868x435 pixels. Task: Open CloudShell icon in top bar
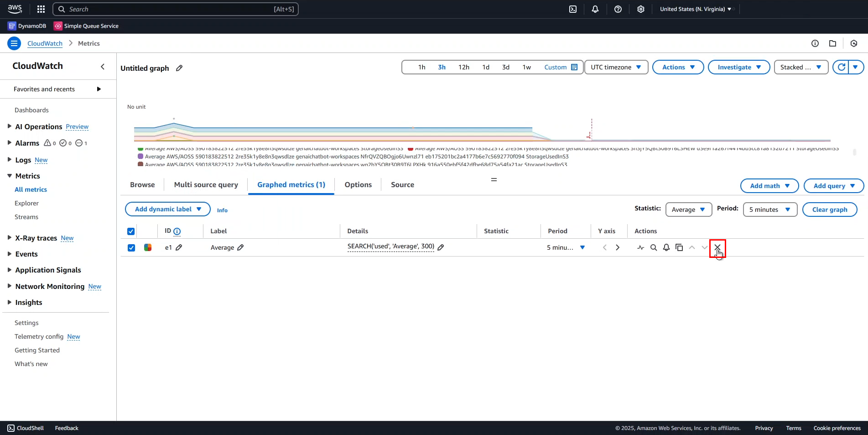point(573,9)
